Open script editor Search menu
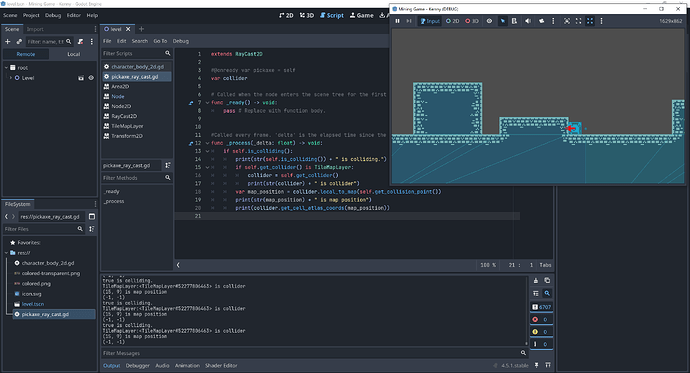690x373 pixels. 139,41
